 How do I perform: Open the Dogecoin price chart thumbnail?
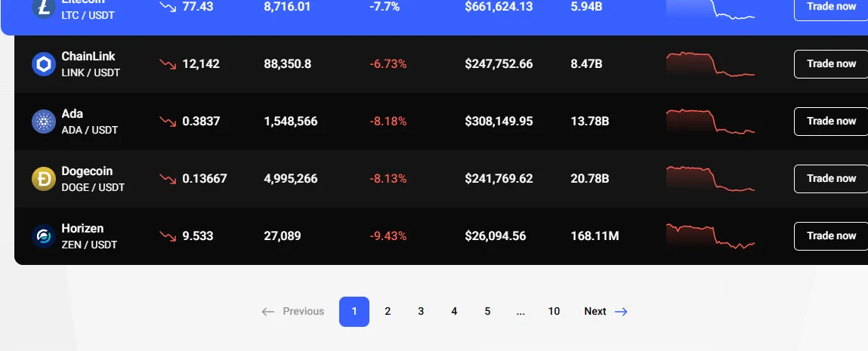click(710, 179)
